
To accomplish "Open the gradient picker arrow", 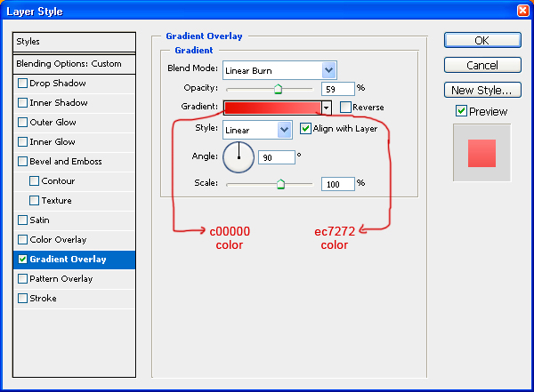I will (327, 108).
